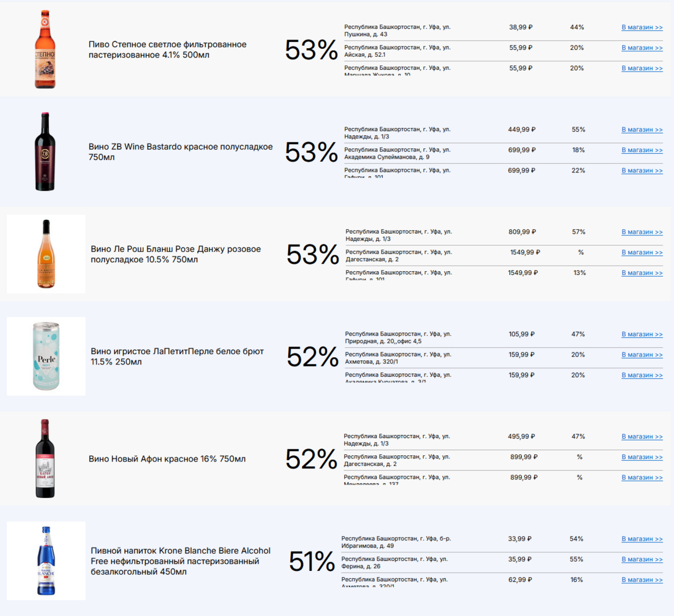Go to store at б-р. Ибрагимова, д. 49
Image resolution: width=674 pixels, height=616 pixels.
(642, 539)
